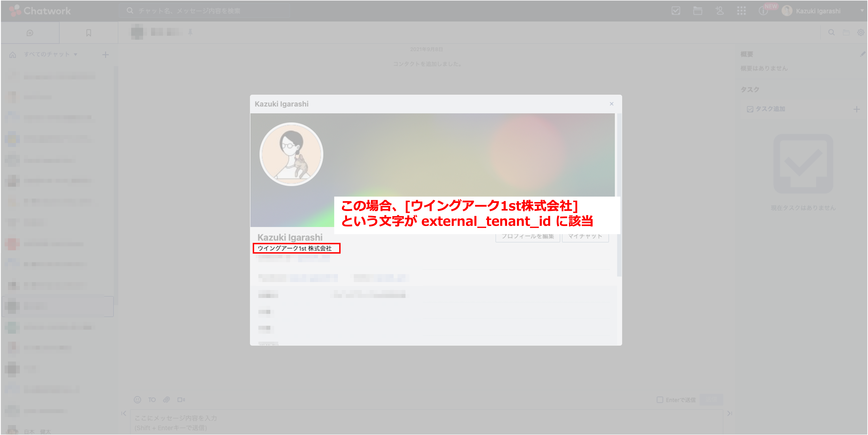Screen dimensions: 868x435
Task: Collapse the left sidebar with arrow icon
Action: 124,414
